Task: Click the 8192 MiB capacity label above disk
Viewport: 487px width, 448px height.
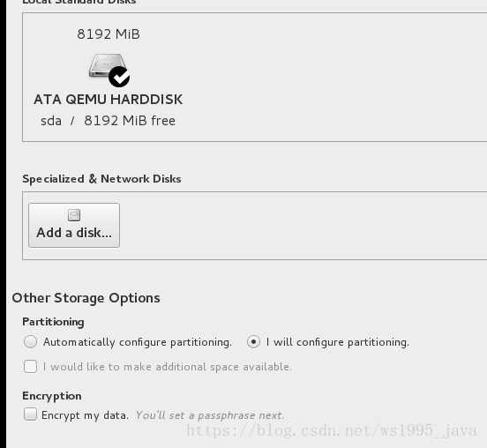Action: 109,34
